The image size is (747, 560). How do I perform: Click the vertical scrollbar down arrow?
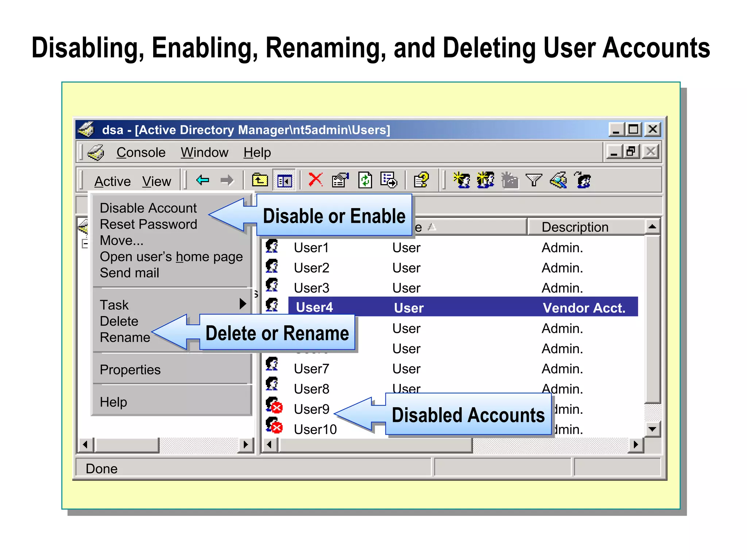653,429
